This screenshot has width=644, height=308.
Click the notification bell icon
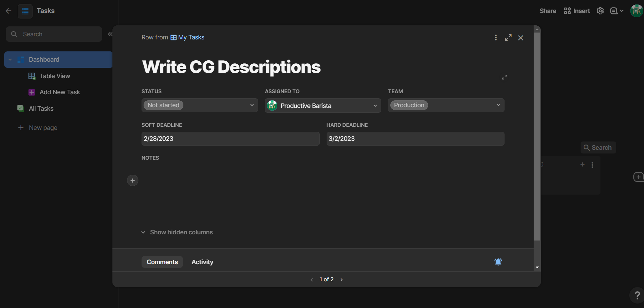498,262
